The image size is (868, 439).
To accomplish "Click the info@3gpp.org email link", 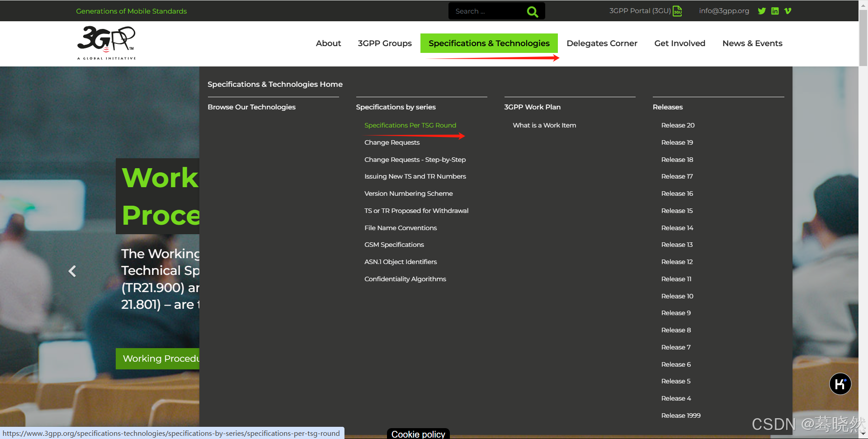I will (724, 11).
